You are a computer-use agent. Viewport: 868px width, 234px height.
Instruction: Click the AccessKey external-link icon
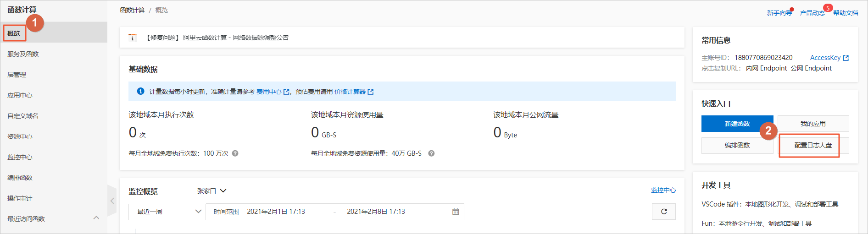click(x=846, y=58)
